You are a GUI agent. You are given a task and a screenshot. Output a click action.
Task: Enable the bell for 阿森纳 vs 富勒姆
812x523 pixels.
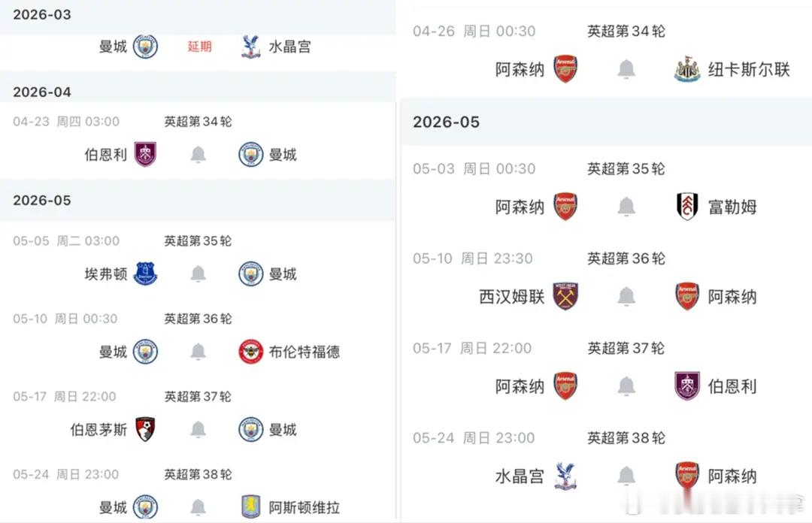(x=626, y=207)
